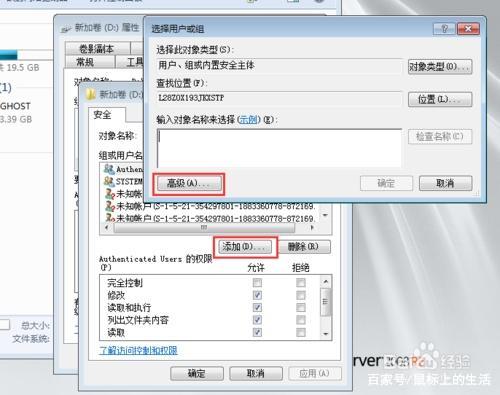
Task: Select the 安全 tab in permissions dialog
Action: [x=106, y=115]
